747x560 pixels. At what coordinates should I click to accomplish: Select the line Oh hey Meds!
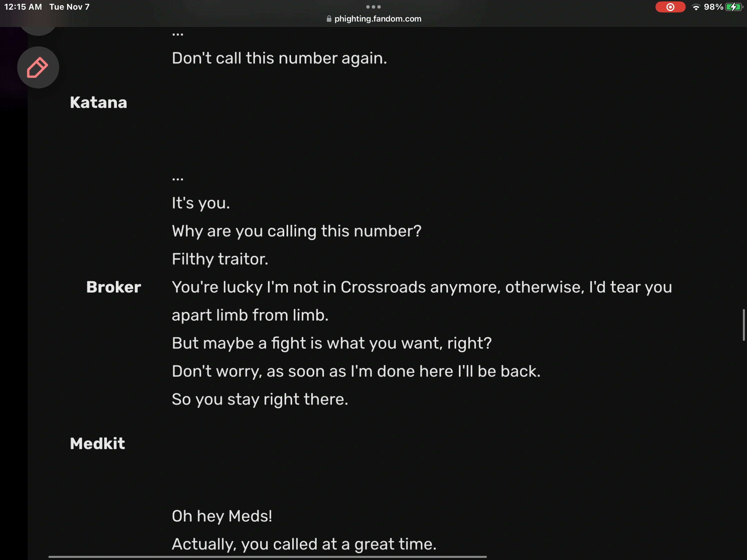[x=222, y=516]
